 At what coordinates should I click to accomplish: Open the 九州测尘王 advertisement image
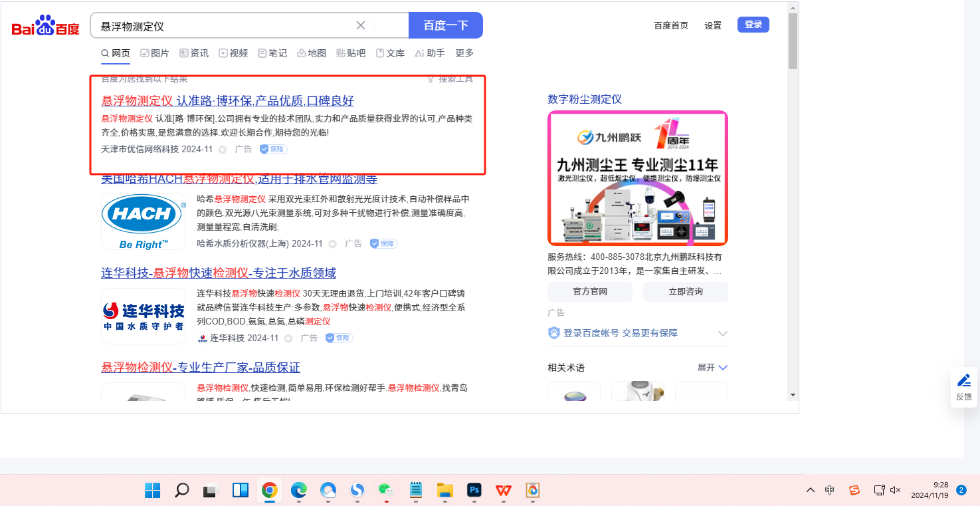(638, 178)
